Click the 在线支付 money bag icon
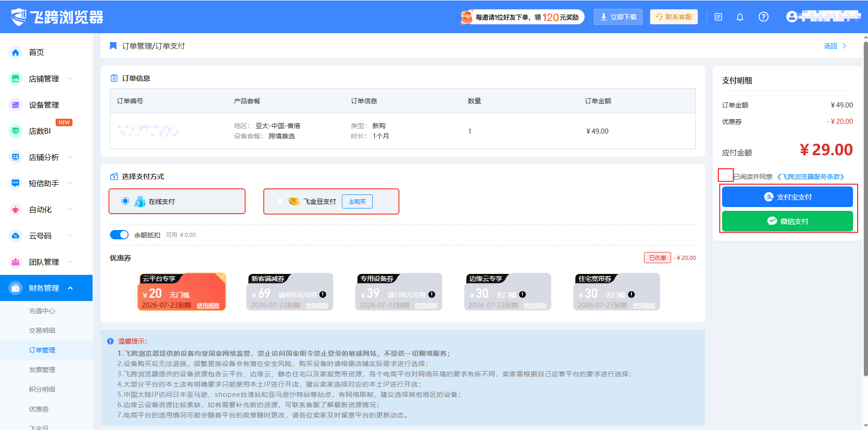 coord(139,201)
